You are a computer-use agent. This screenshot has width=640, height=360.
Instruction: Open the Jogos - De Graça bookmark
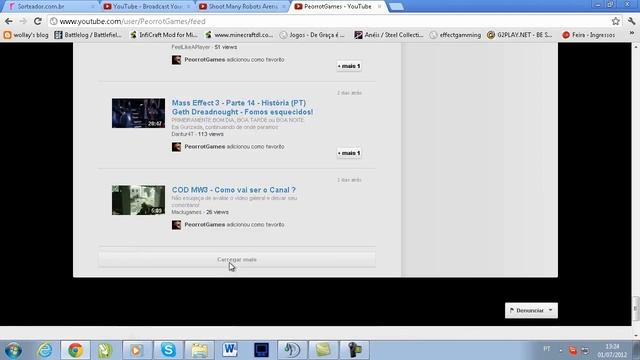tap(312, 35)
